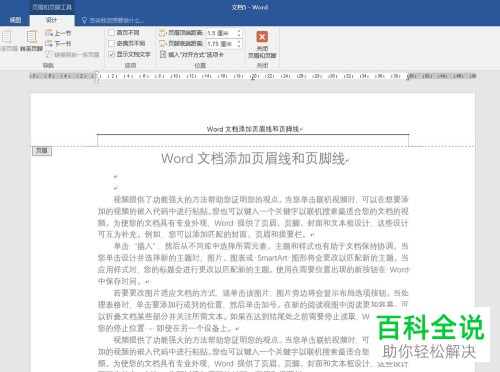Enable the 首页不同 checkbox

111,33
